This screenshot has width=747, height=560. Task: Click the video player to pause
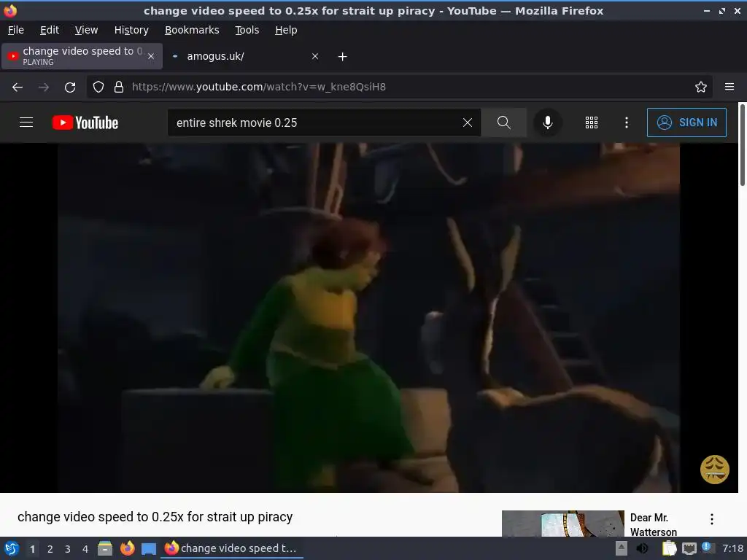pyautogui.click(x=368, y=318)
